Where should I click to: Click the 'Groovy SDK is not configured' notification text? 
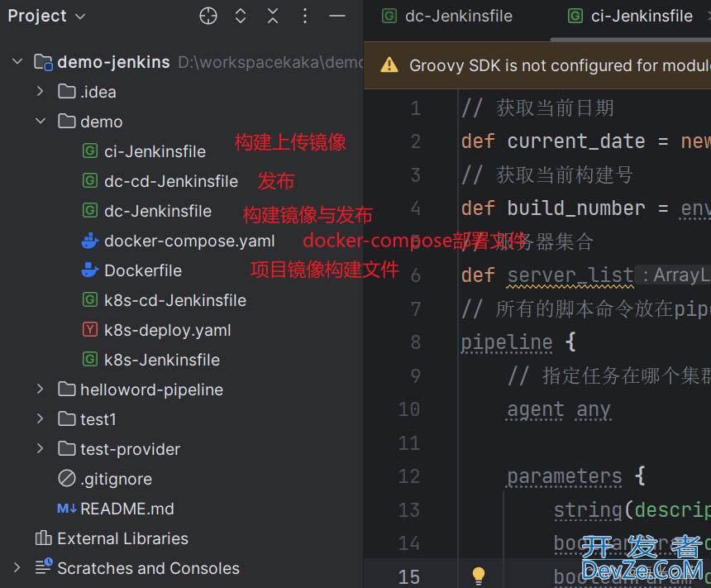pyautogui.click(x=560, y=65)
